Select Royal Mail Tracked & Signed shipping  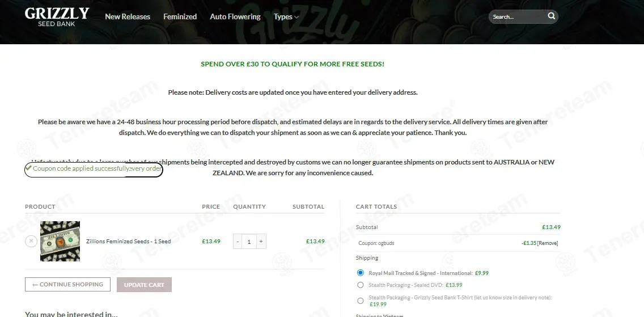point(360,273)
